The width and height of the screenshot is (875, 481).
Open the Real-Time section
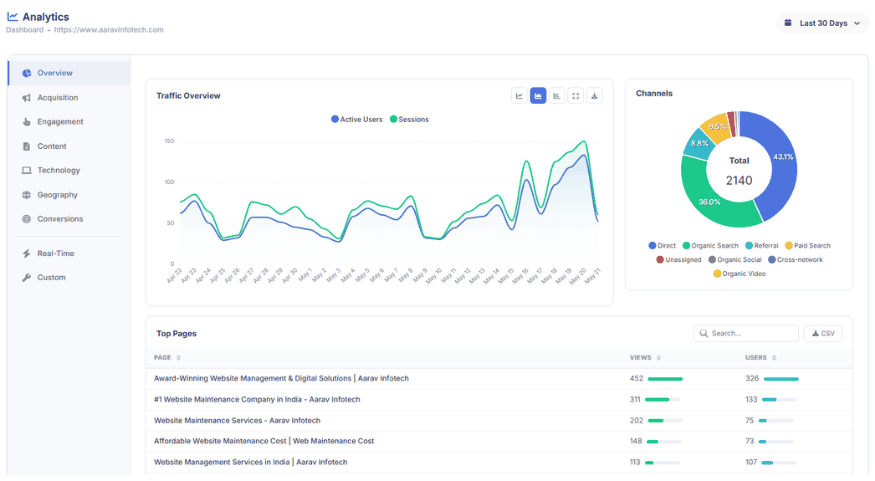[69, 253]
